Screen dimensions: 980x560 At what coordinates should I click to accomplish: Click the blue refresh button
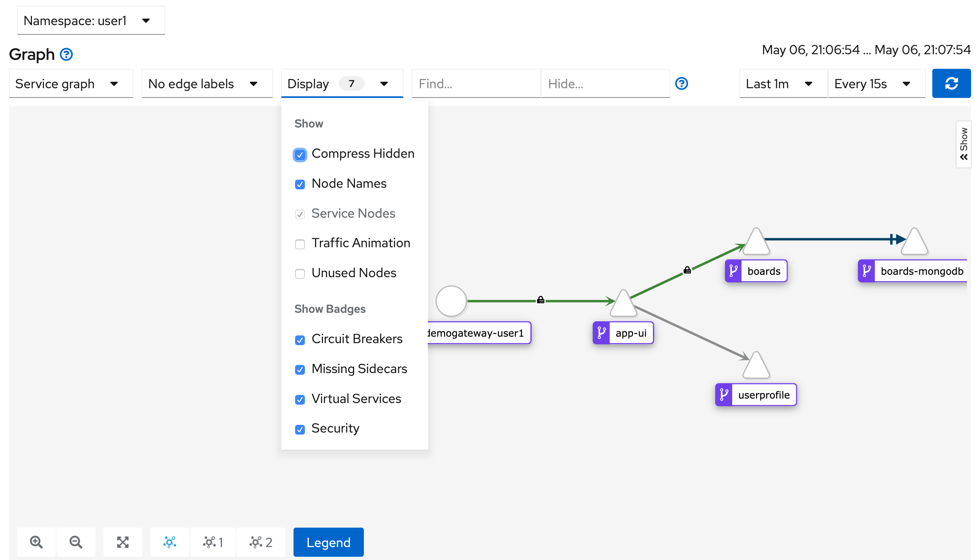pos(951,83)
